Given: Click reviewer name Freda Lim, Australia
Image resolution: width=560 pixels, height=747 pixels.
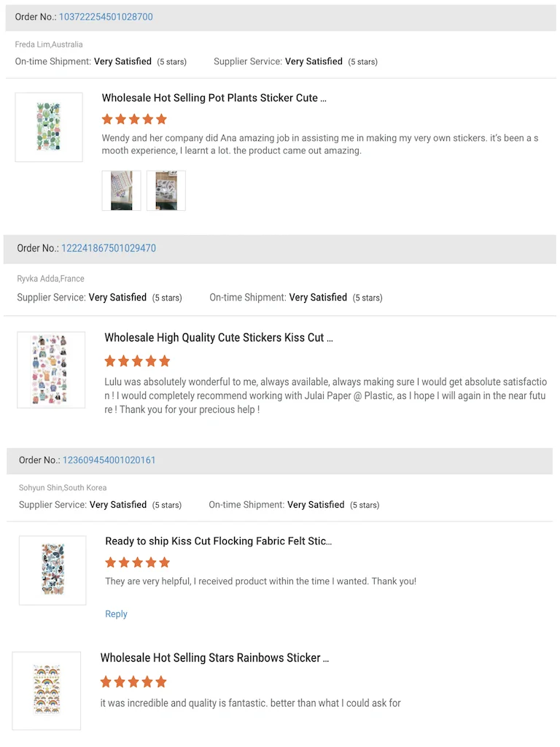Looking at the screenshot, I should (49, 44).
